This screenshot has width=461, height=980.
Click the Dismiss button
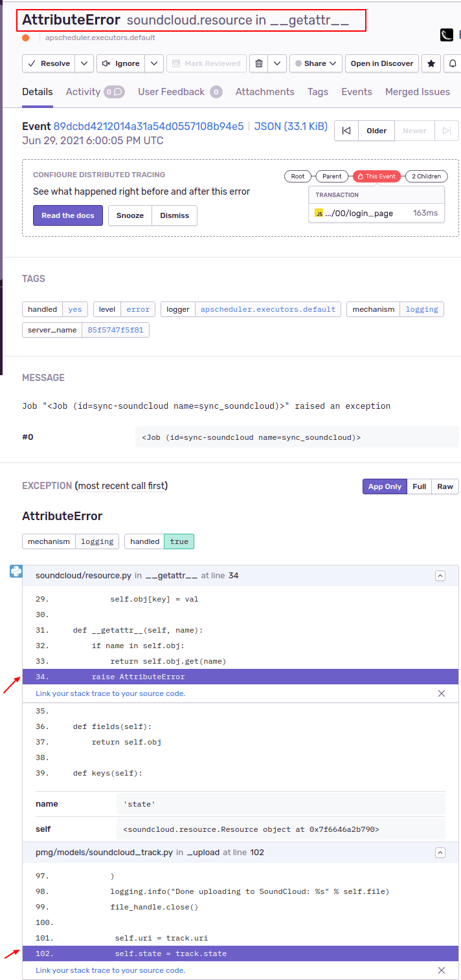click(x=175, y=215)
